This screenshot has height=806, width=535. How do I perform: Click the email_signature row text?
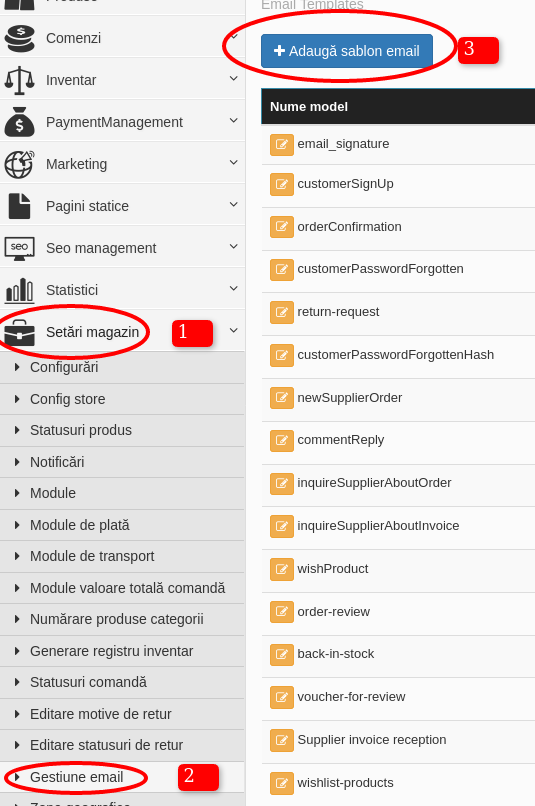(x=343, y=144)
